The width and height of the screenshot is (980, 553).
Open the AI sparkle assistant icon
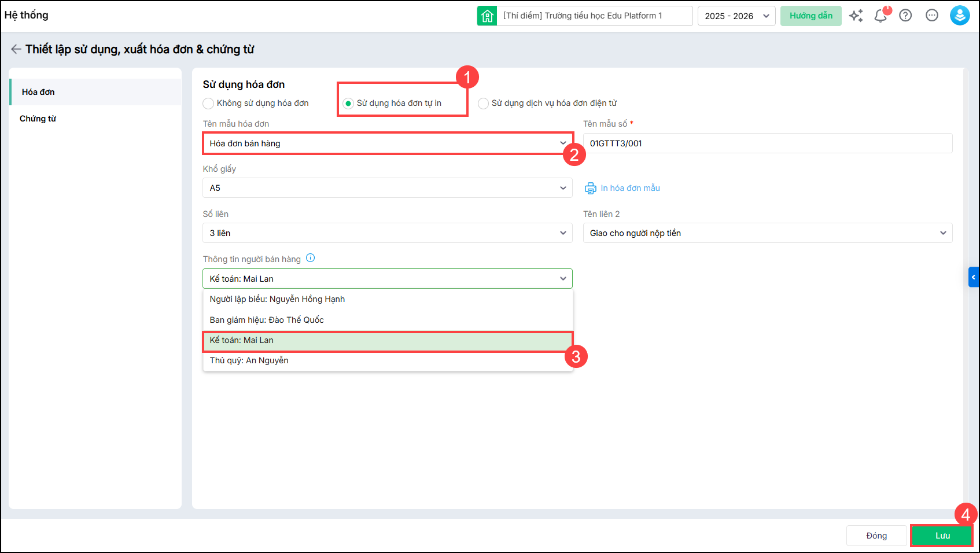(856, 16)
